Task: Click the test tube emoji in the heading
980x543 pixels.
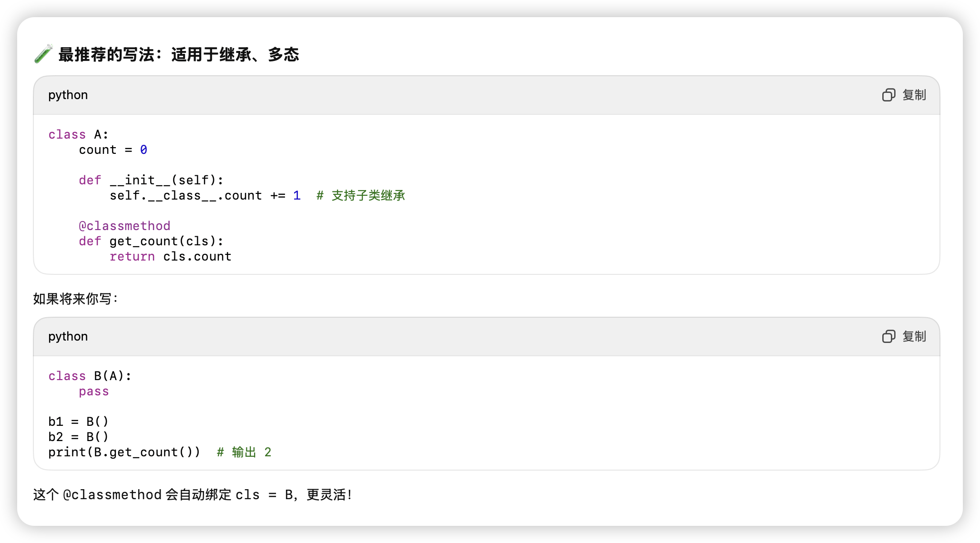Action: (43, 54)
